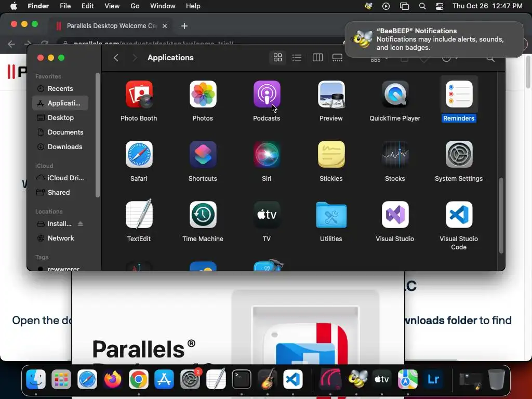Open the Apple menu
This screenshot has width=532, height=399.
coord(14,6)
